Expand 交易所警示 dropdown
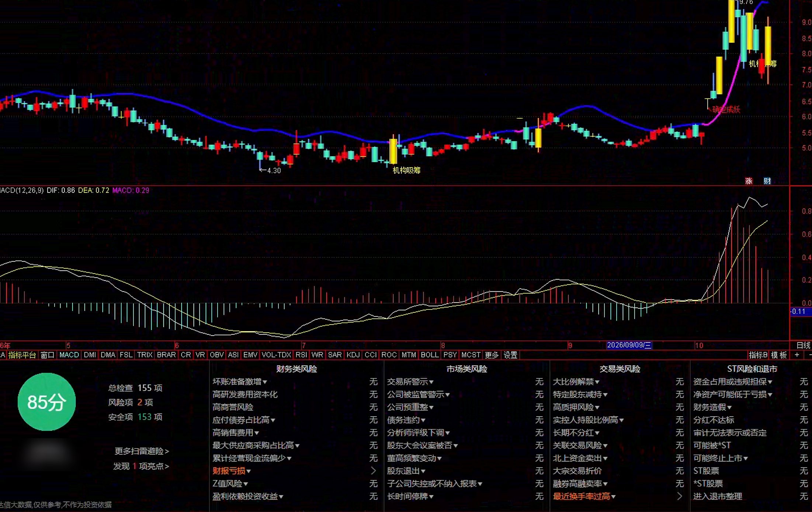The width and height of the screenshot is (812, 512). point(431,382)
